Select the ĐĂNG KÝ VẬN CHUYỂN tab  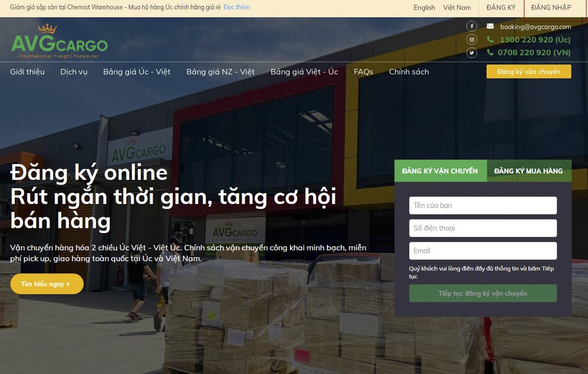coord(440,170)
